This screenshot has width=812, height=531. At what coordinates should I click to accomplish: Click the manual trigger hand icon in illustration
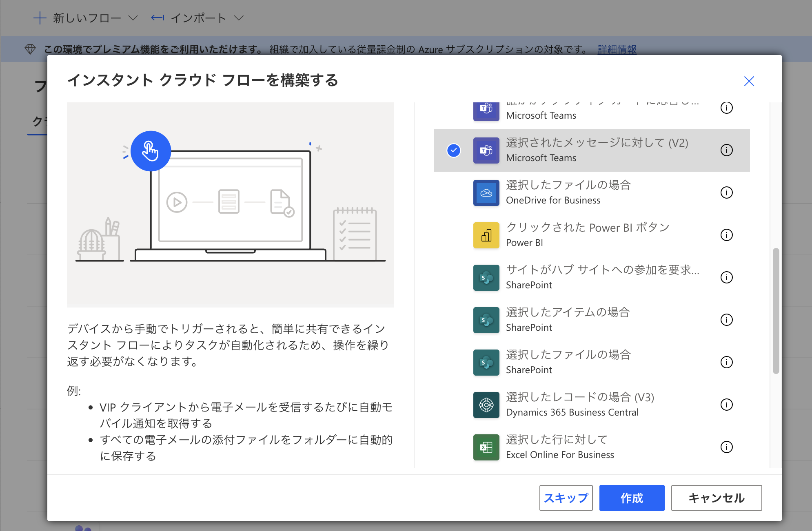pos(151,151)
